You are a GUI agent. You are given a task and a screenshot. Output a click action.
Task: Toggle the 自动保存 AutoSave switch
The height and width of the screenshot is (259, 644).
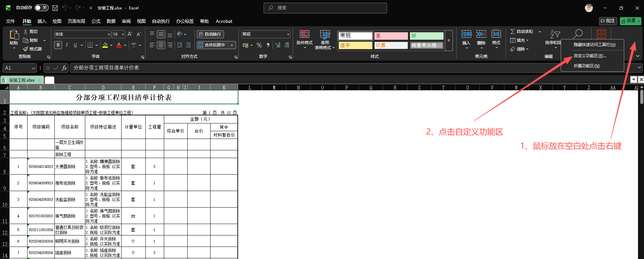tap(42, 8)
